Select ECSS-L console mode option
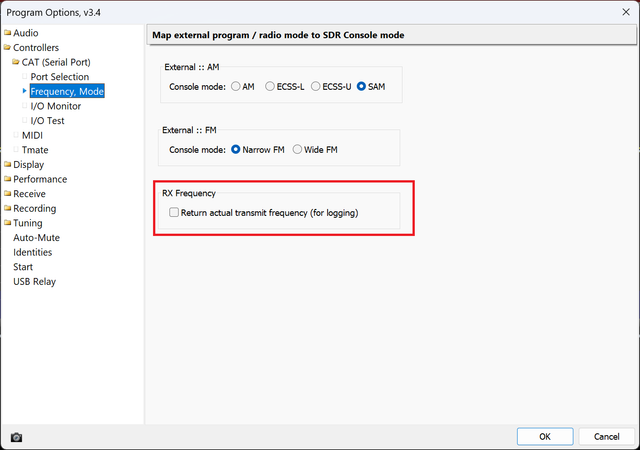Image resolution: width=640 pixels, height=450 pixels. pyautogui.click(x=270, y=86)
